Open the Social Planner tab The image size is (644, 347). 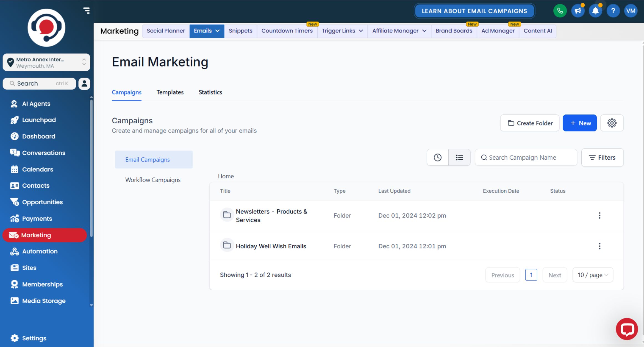166,31
